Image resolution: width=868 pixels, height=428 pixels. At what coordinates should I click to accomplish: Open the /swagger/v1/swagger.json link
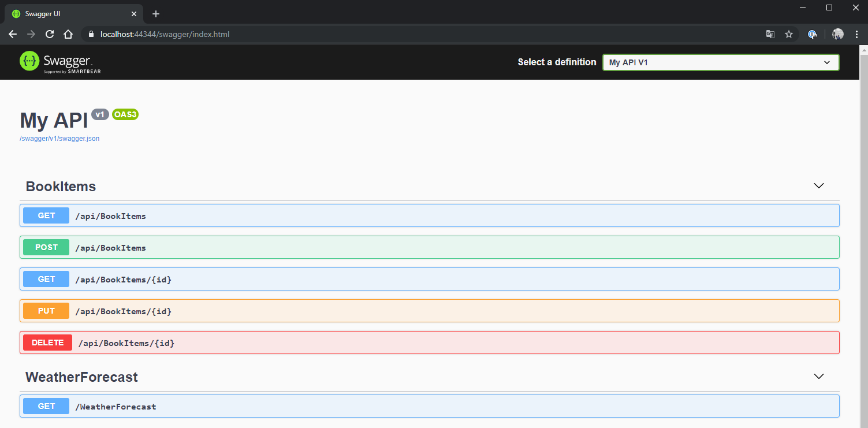[59, 138]
